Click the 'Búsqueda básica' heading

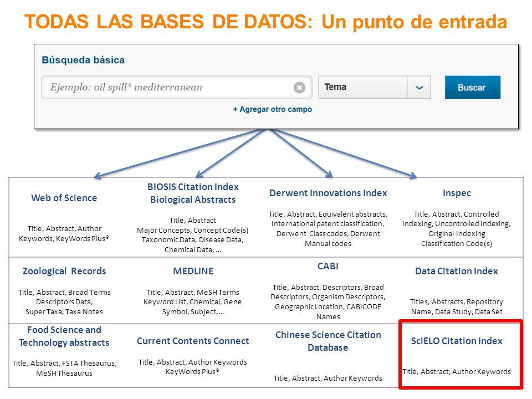(x=83, y=60)
